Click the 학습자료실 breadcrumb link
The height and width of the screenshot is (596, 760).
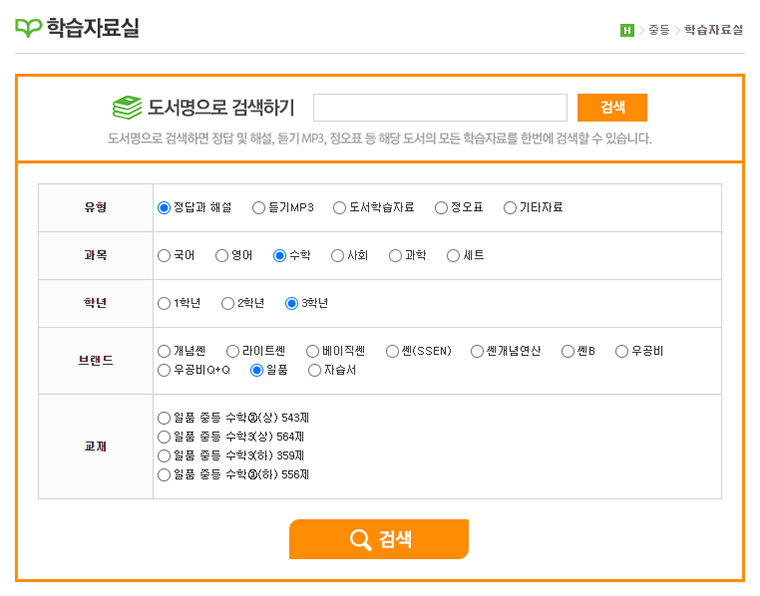713,30
